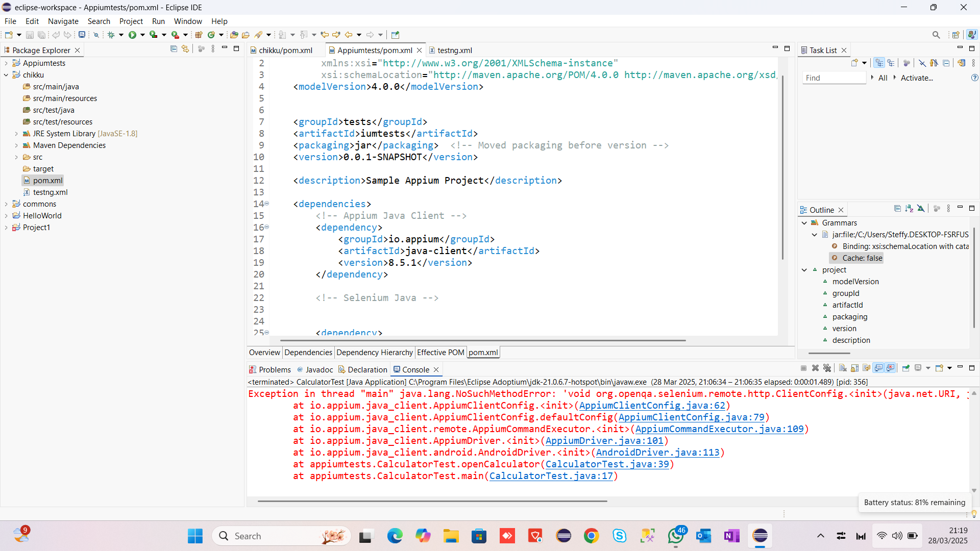980x551 pixels.
Task: Switch to the Dependency Hierarchy tab
Action: pos(374,353)
